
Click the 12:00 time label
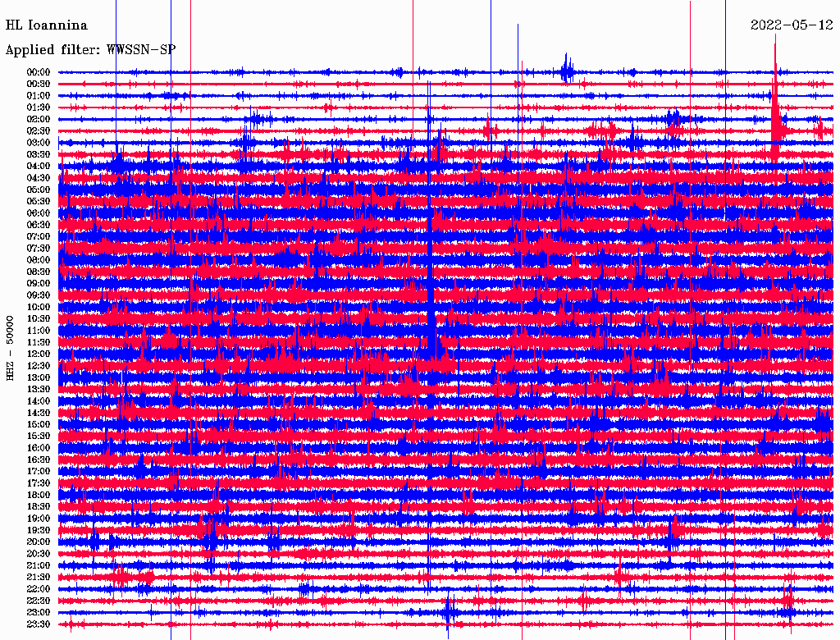[39, 354]
